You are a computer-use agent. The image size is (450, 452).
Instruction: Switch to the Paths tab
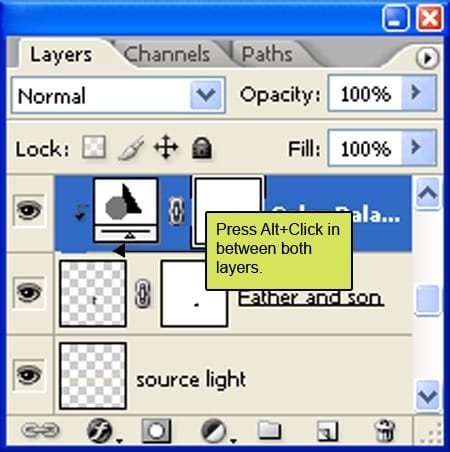tap(267, 54)
